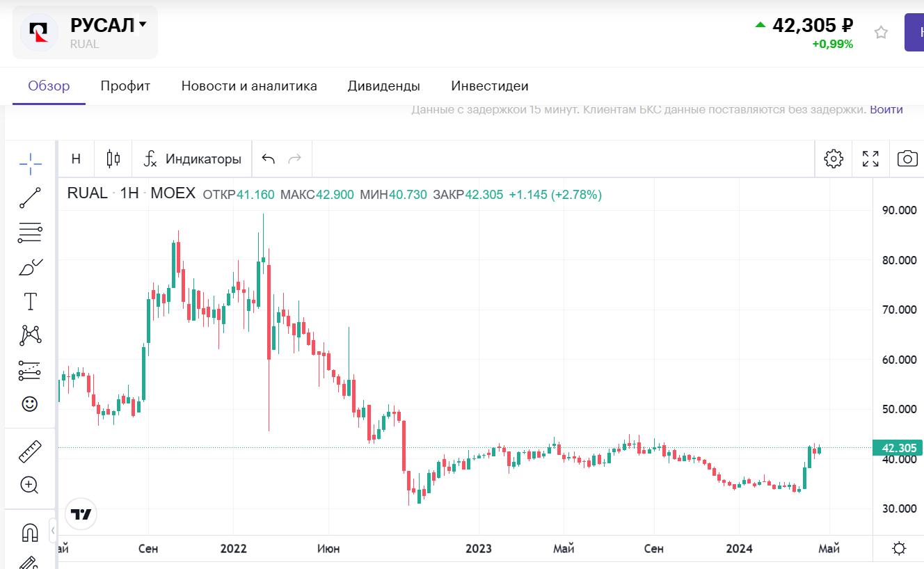Screen dimensions: 924x569
Task: Open the forecasting and measurement tools
Action: coord(30,370)
